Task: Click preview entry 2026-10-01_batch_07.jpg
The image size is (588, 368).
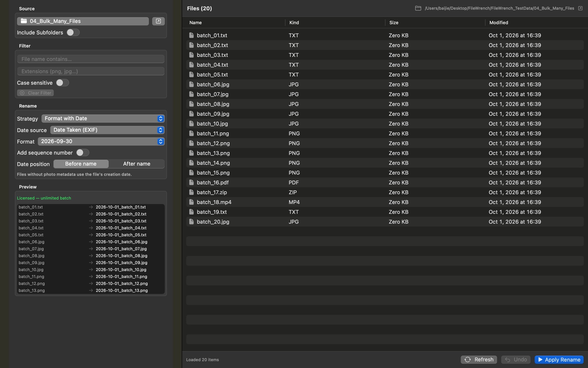Action: 121,249
